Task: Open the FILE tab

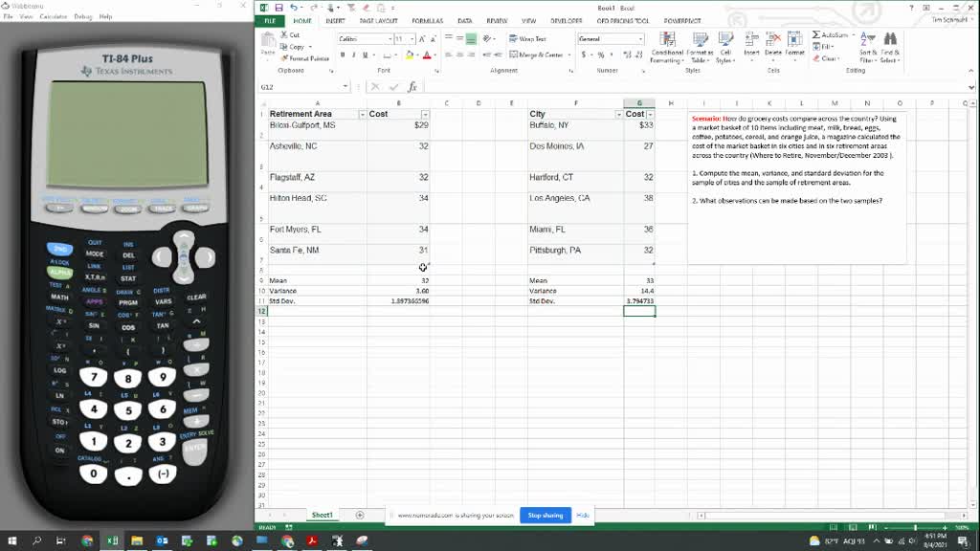Action: [269, 21]
